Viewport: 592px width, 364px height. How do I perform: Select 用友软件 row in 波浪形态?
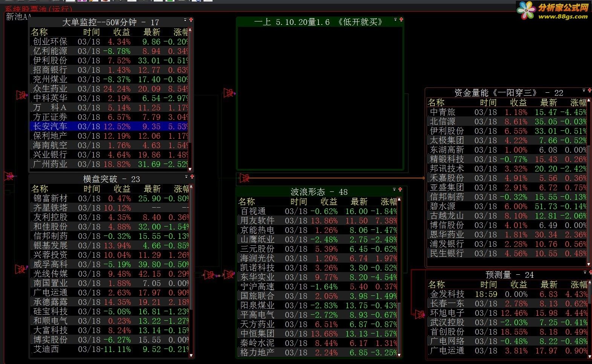[x=317, y=220]
